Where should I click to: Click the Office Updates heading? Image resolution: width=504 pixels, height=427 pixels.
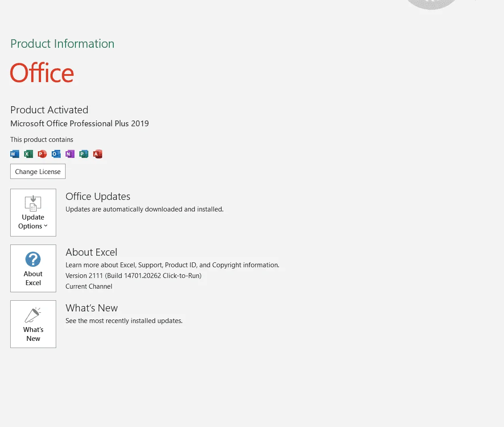click(x=98, y=196)
